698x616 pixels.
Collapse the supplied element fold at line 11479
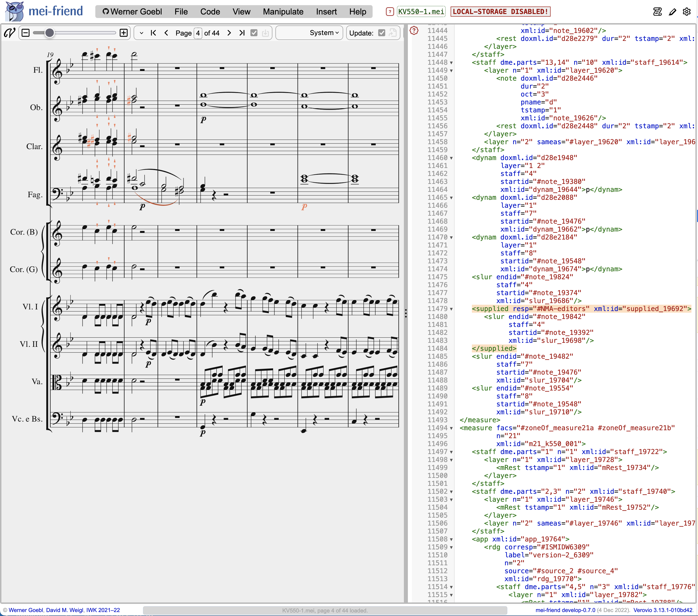tap(452, 309)
